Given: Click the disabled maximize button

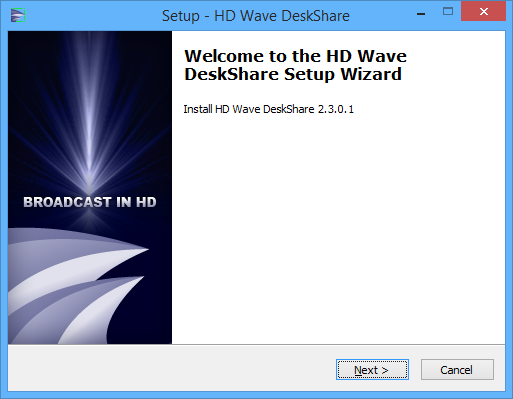Looking at the screenshot, I should click(x=448, y=12).
